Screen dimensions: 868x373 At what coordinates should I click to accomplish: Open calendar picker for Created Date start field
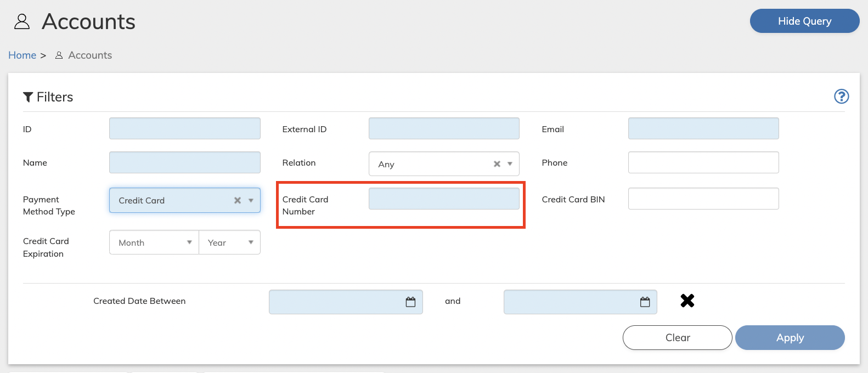tap(410, 302)
